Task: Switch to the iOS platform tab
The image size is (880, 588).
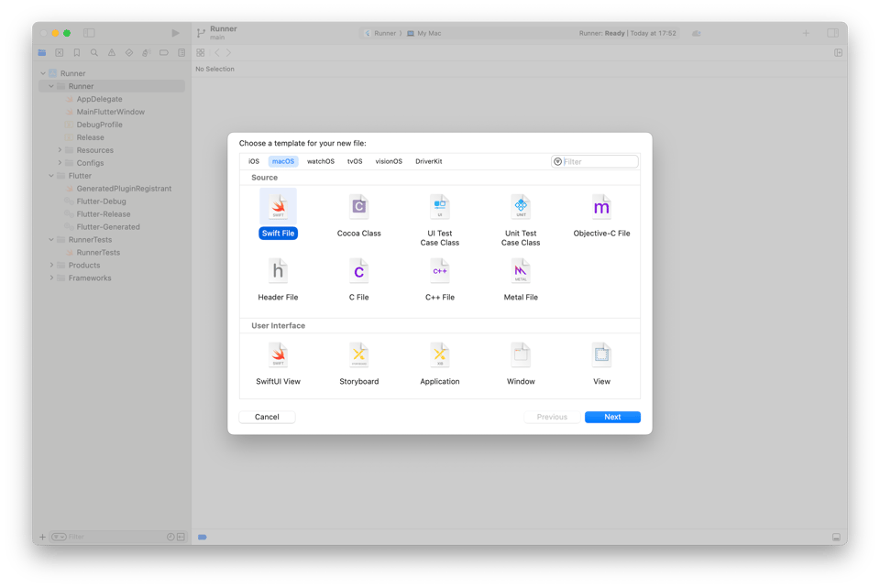Action: click(x=254, y=161)
